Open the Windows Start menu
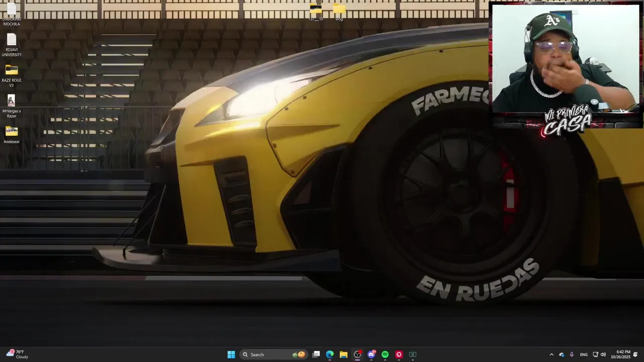Viewport: 644px width, 362px height. click(x=231, y=354)
